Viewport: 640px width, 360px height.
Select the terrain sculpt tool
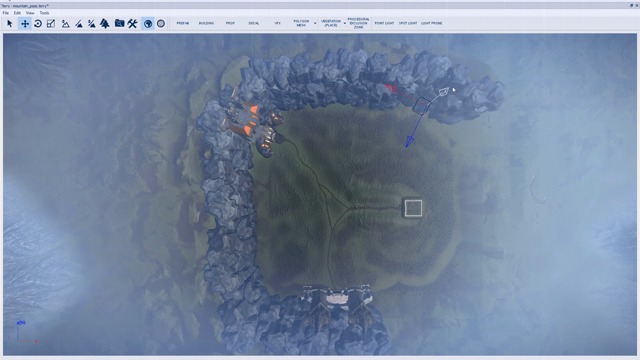65,24
